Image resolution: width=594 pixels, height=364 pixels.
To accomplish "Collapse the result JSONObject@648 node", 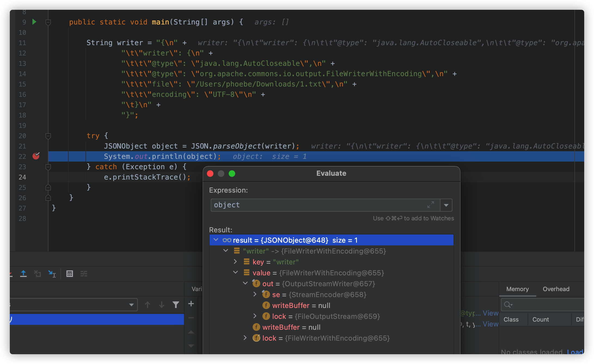I will [x=216, y=240].
